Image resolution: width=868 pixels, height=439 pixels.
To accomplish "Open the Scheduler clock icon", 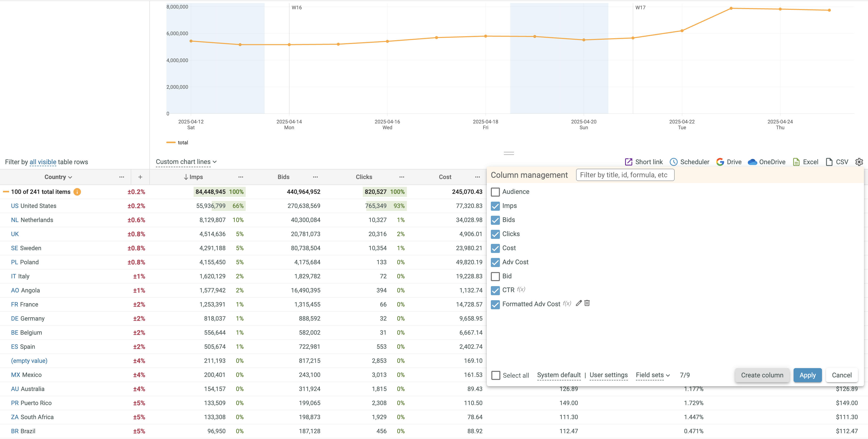I will pyautogui.click(x=673, y=162).
